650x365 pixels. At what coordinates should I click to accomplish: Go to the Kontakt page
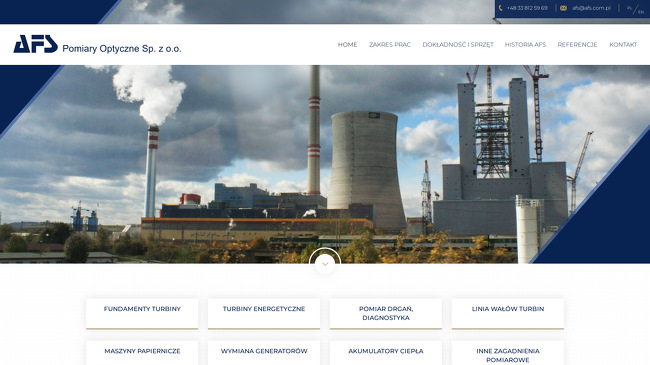click(623, 44)
